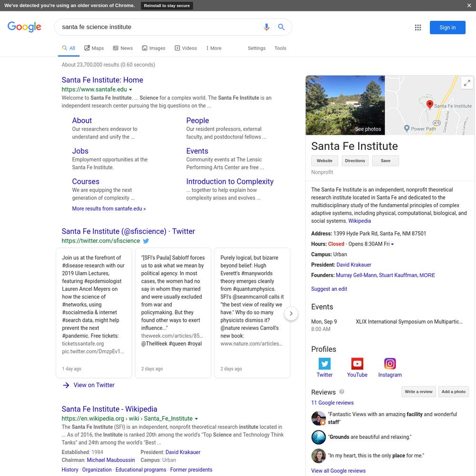Open the Instagram profile icon
Image resolution: width=476 pixels, height=476 pixels.
[x=390, y=363]
